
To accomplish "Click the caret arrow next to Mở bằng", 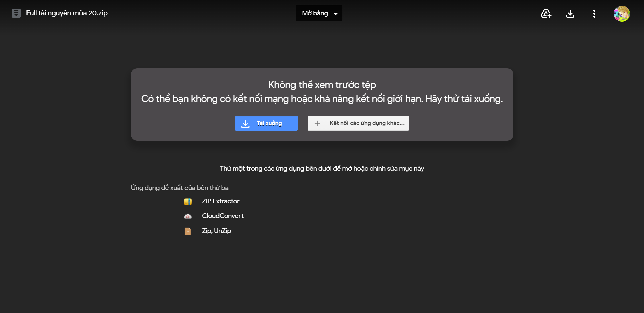I will tap(336, 14).
